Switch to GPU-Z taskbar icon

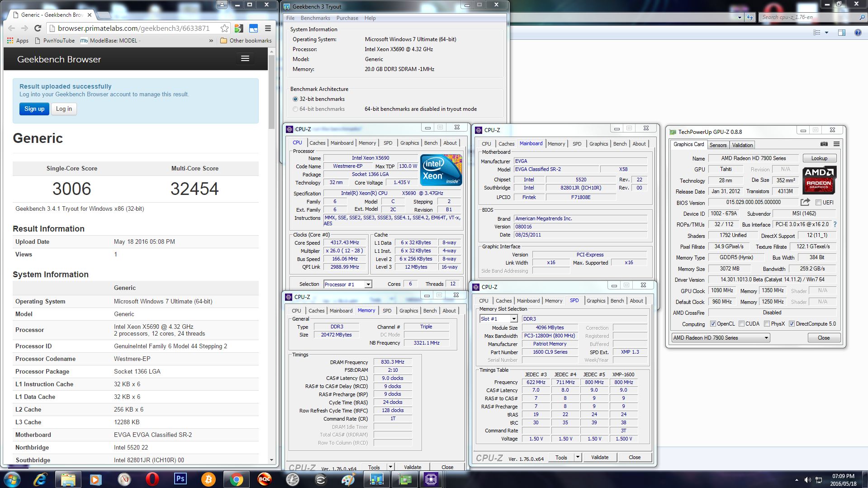[x=405, y=479]
